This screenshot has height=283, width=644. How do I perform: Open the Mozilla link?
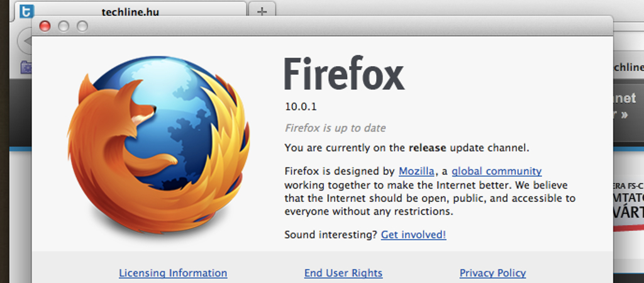416,171
